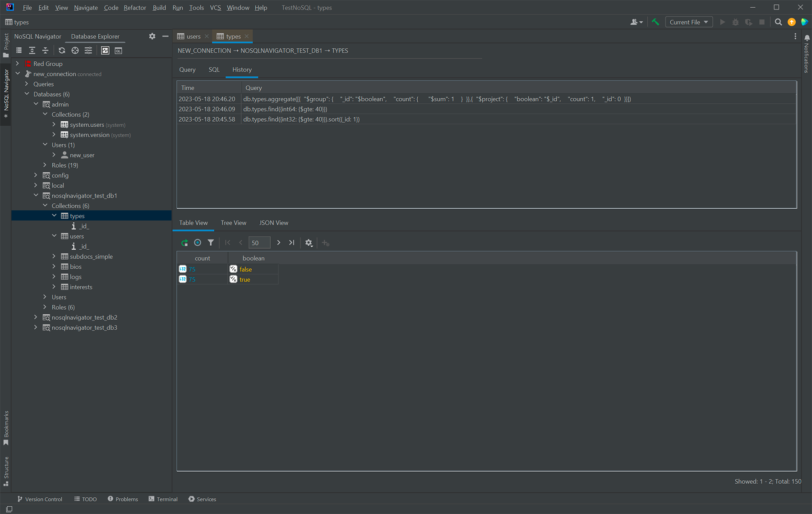Open the Terminal tool window

pos(163,499)
